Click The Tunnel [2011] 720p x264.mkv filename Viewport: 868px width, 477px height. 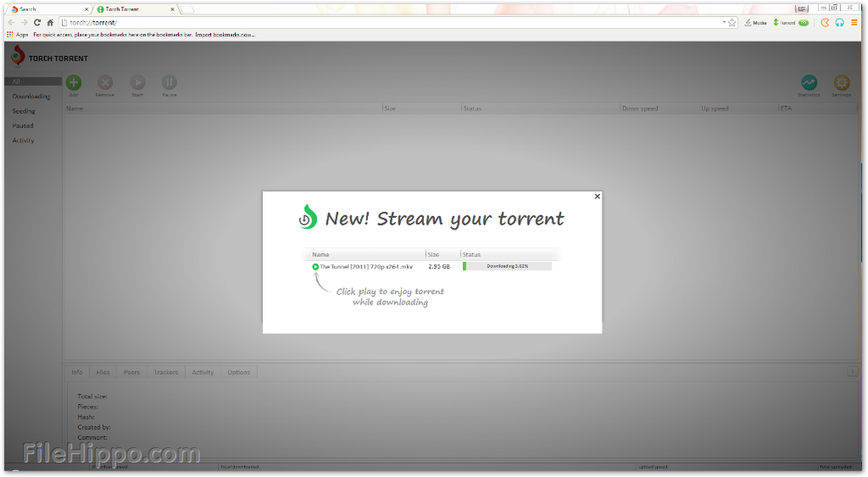click(367, 267)
